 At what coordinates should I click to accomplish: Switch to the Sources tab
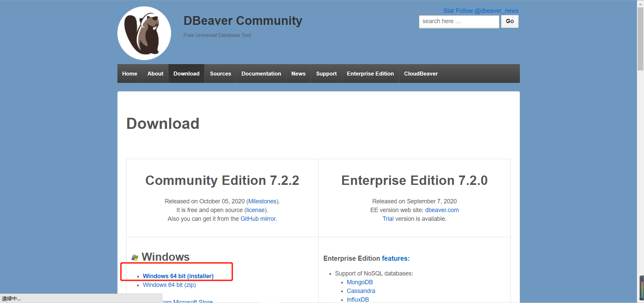[220, 73]
